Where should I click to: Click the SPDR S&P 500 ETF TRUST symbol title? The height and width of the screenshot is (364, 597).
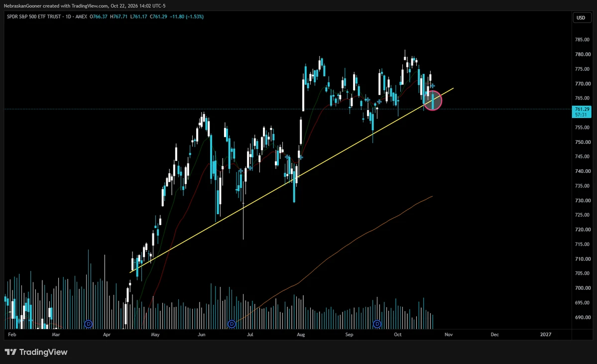pyautogui.click(x=34, y=17)
